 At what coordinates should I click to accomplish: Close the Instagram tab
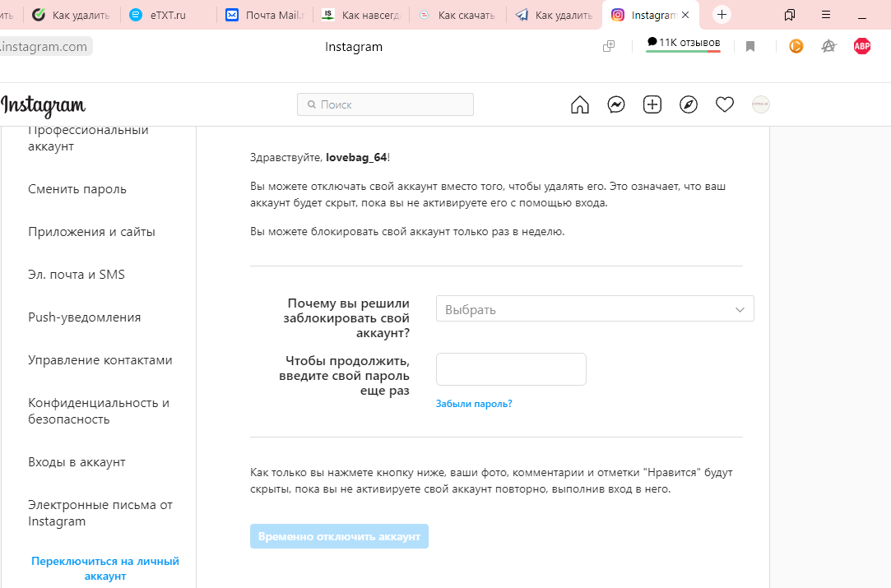(x=685, y=15)
